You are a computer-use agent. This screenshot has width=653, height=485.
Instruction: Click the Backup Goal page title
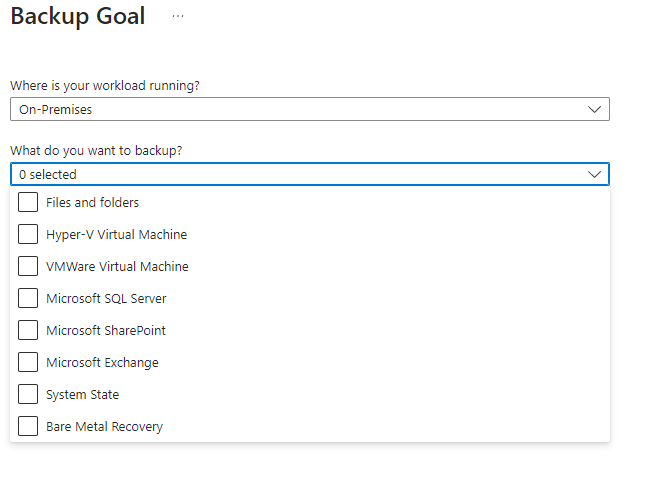[77, 17]
